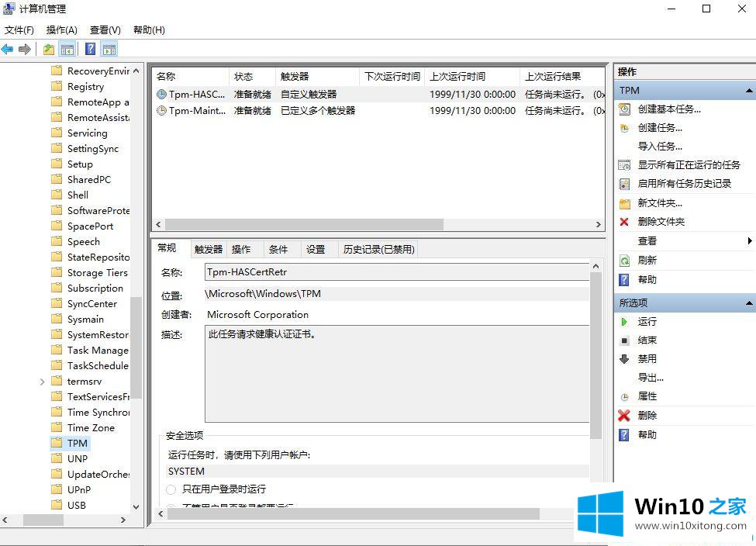This screenshot has width=756, height=546.
Task: Click the Back arrow toolbar icon
Action: (x=7, y=49)
